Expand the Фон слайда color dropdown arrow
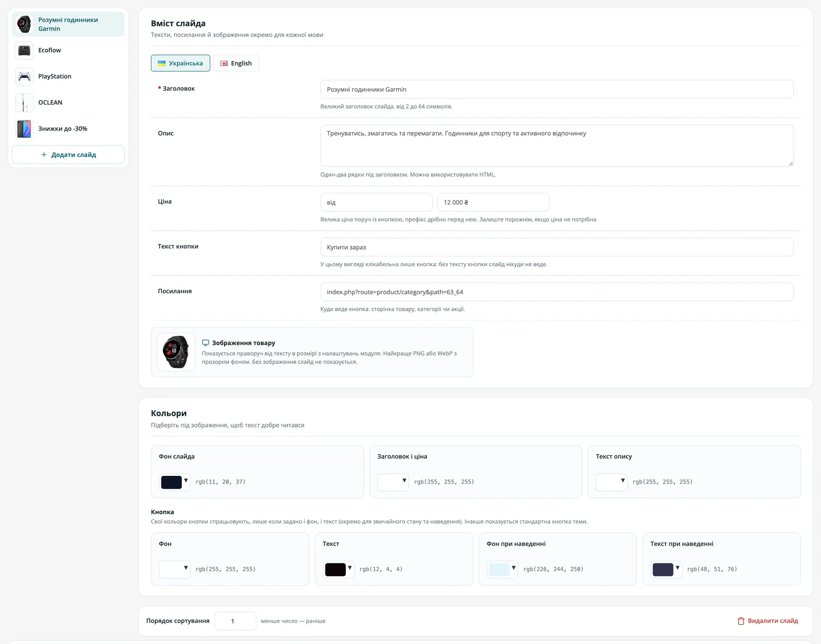 [x=186, y=481]
